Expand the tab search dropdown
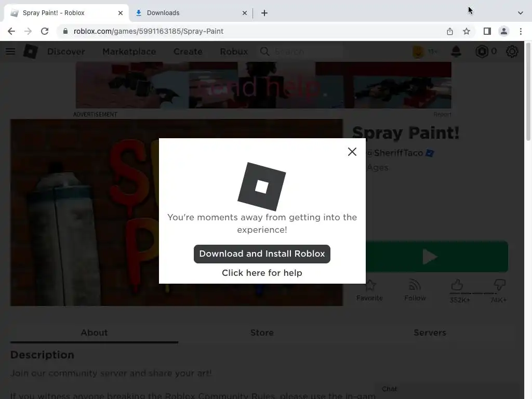Screen dimensions: 532x399 tap(521, 13)
